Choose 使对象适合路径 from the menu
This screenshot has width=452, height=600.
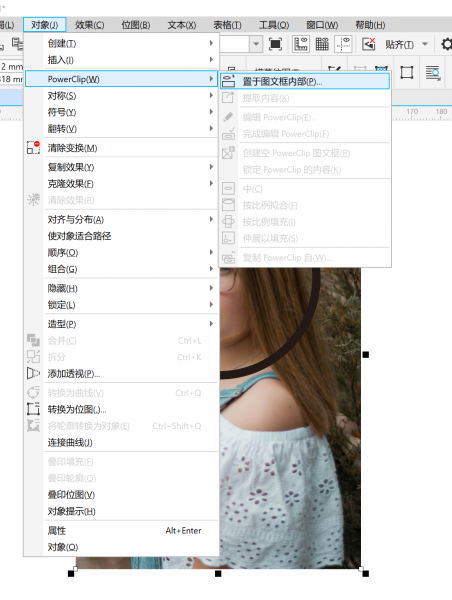[x=121, y=236]
